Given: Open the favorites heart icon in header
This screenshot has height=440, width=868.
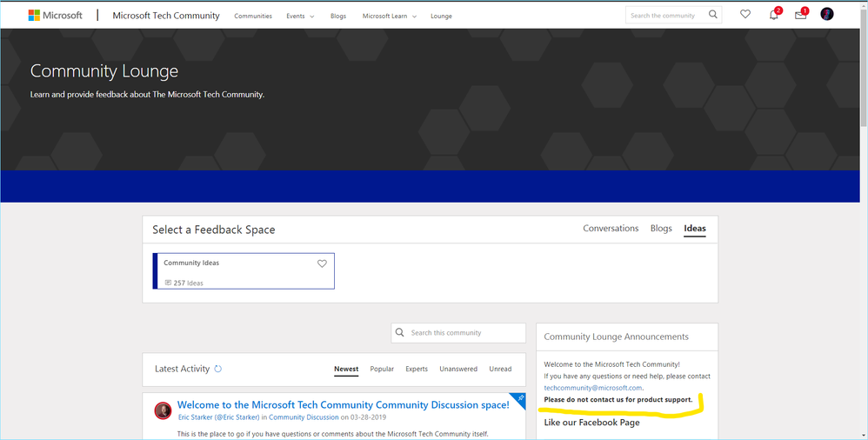Looking at the screenshot, I should (745, 15).
